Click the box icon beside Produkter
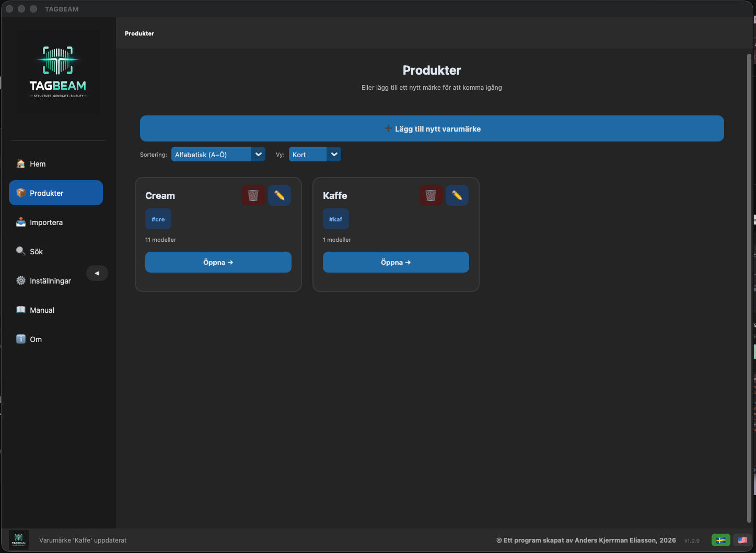 [x=21, y=193]
